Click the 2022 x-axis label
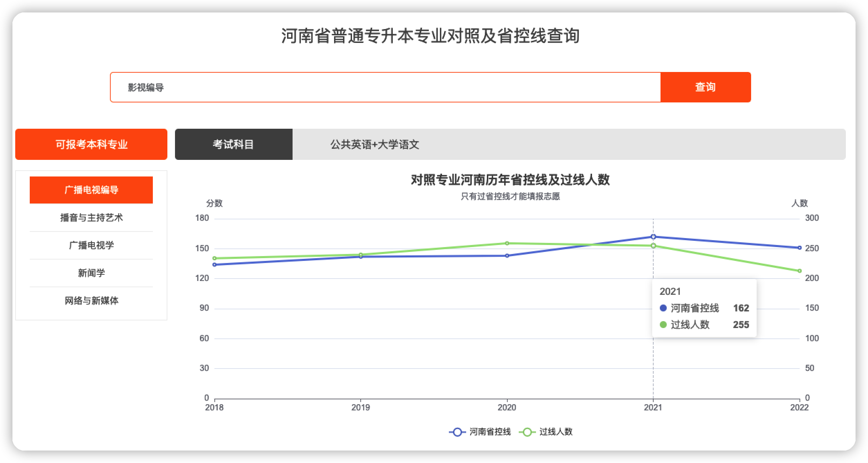This screenshot has height=463, width=868. pos(800,408)
